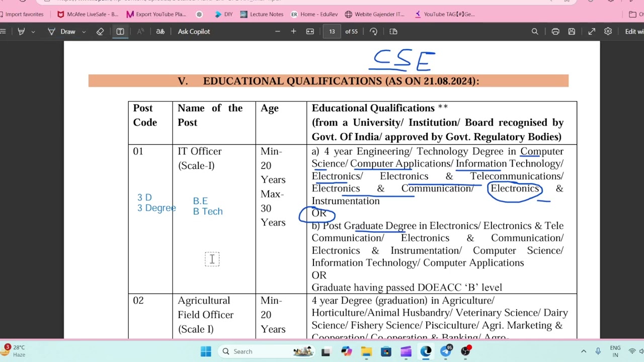Screen dimensions: 644x362
Task: Launch Copilot from the taskbar
Action: pos(346,351)
